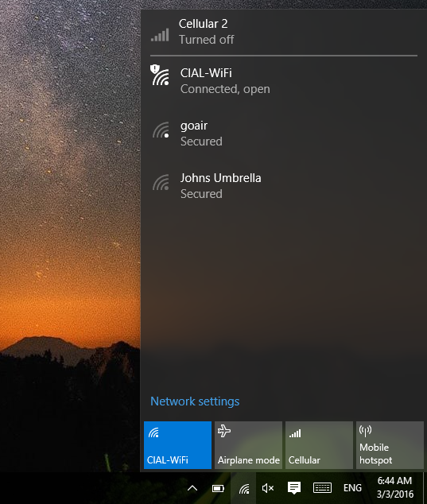Enable the Mobile hotspot tile

coord(390,445)
